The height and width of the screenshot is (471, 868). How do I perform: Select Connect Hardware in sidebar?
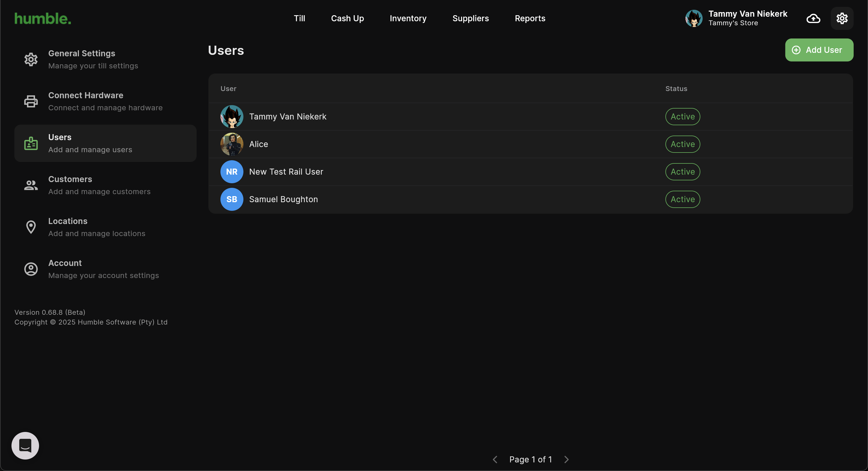(105, 101)
